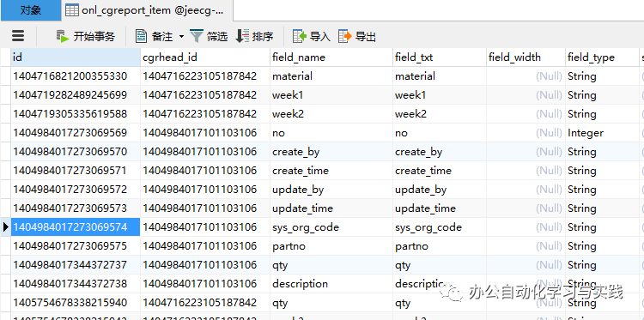
Task: Click the sort (排序) icon
Action: tap(242, 36)
